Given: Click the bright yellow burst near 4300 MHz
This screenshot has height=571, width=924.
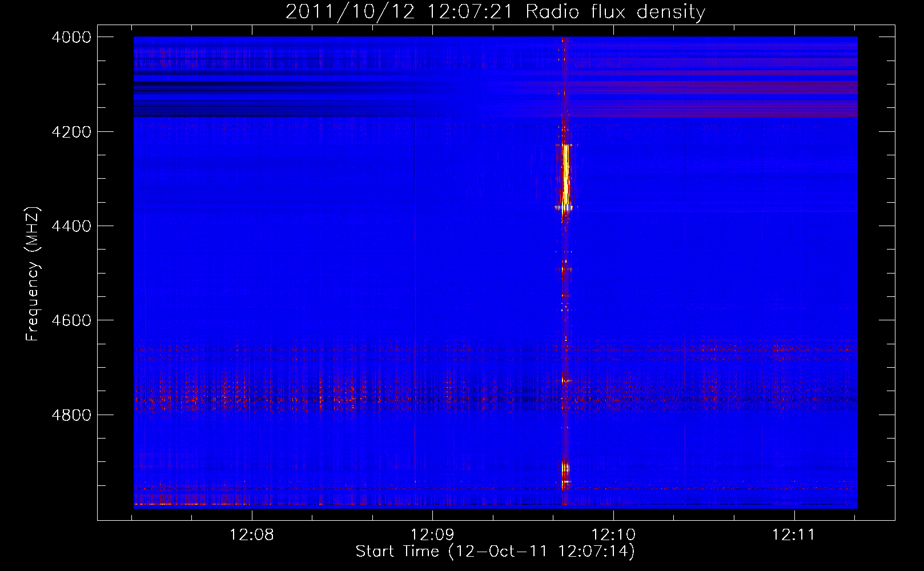Looking at the screenshot, I should (565, 177).
